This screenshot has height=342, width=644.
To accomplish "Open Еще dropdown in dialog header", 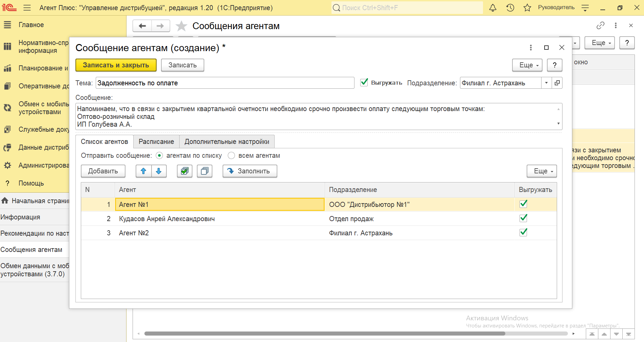I will click(527, 65).
